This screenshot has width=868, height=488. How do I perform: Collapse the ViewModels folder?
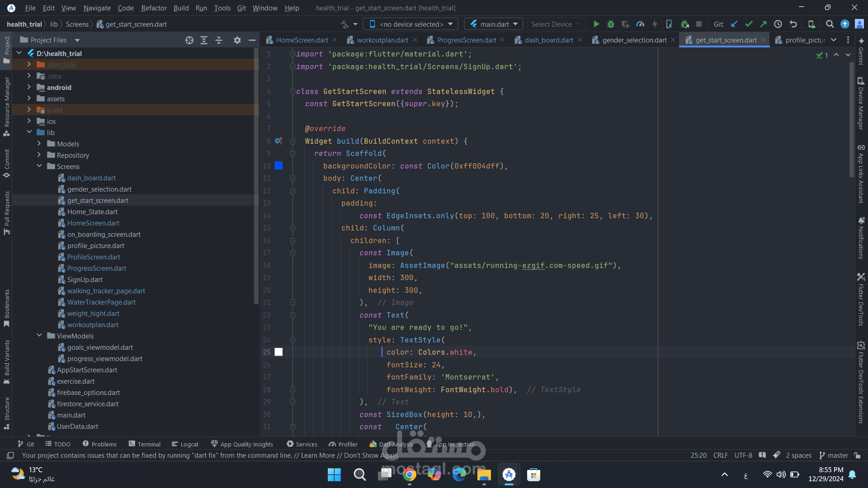pyautogui.click(x=39, y=336)
